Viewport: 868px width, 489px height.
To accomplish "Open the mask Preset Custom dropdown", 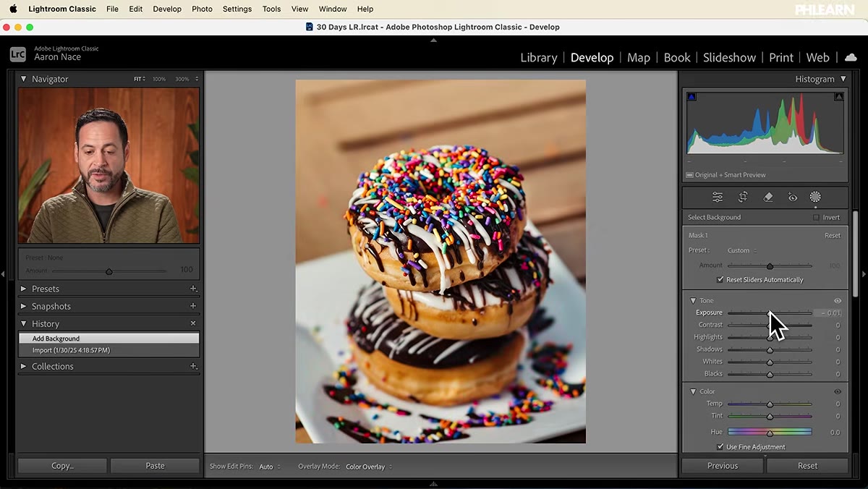I will click(742, 250).
